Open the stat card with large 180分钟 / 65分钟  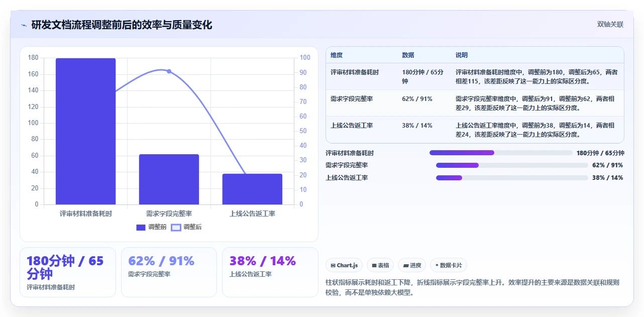click(x=68, y=272)
